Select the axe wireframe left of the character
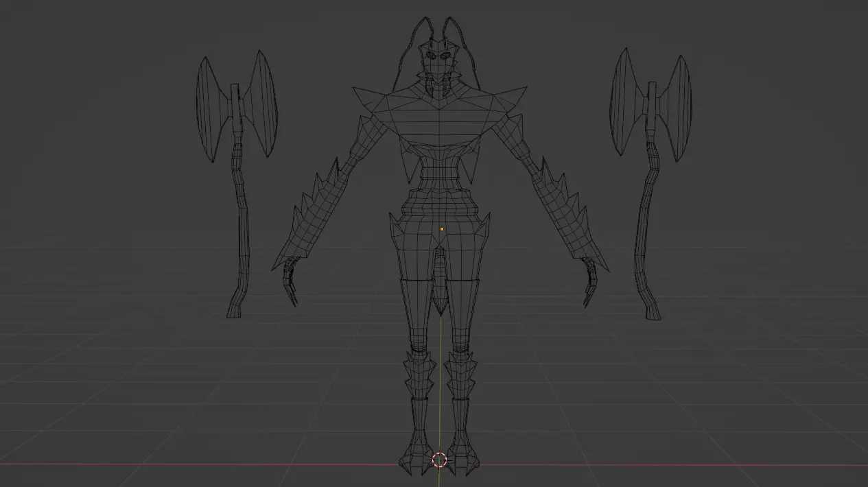 237,184
